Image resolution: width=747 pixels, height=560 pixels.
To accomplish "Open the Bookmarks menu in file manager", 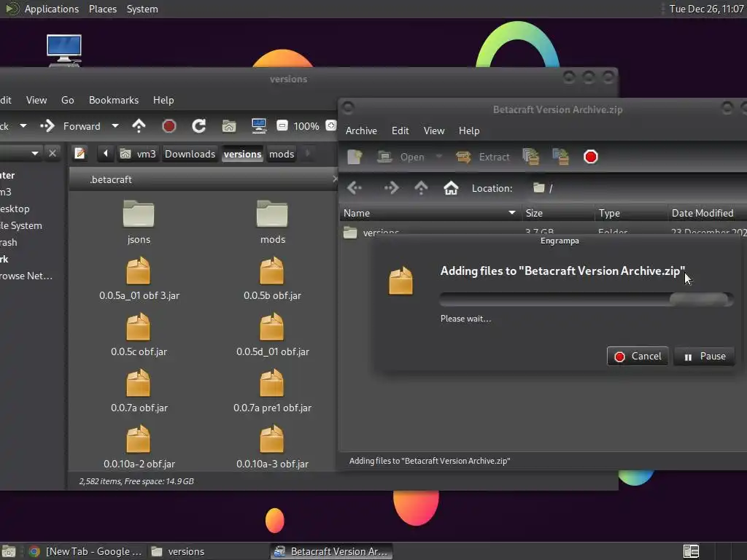I will pyautogui.click(x=113, y=100).
